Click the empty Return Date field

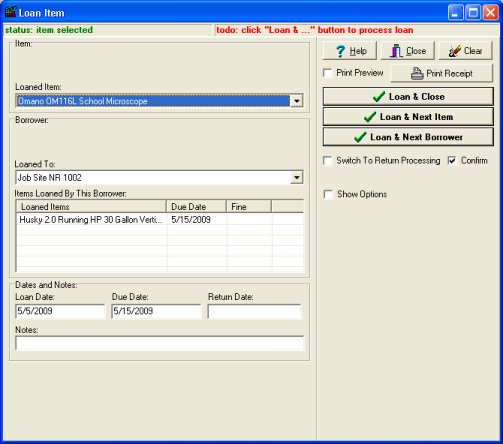[255, 312]
